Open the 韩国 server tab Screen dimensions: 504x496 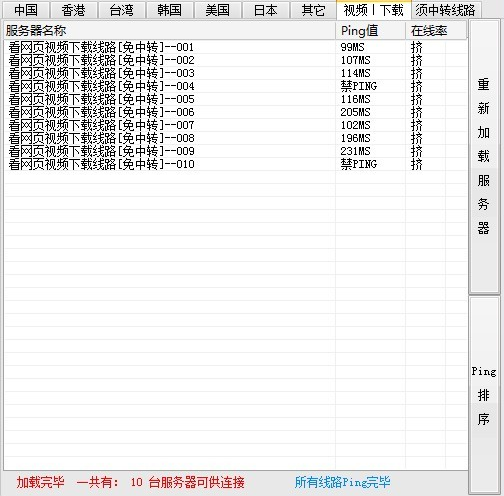(x=170, y=10)
